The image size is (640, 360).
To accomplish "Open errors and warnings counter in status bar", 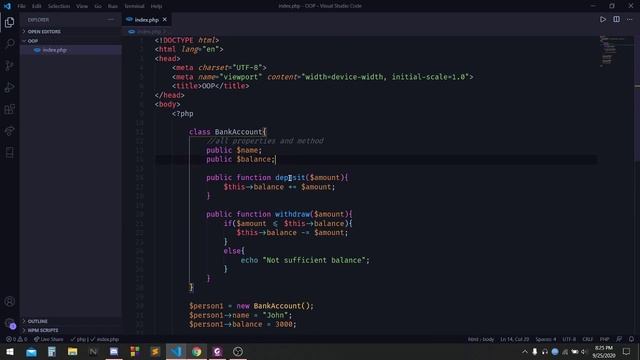I will [17, 339].
